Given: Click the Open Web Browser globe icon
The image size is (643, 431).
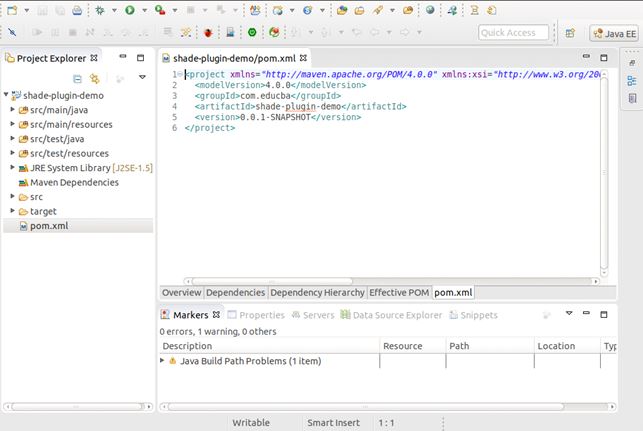Looking at the screenshot, I should pos(430,10).
